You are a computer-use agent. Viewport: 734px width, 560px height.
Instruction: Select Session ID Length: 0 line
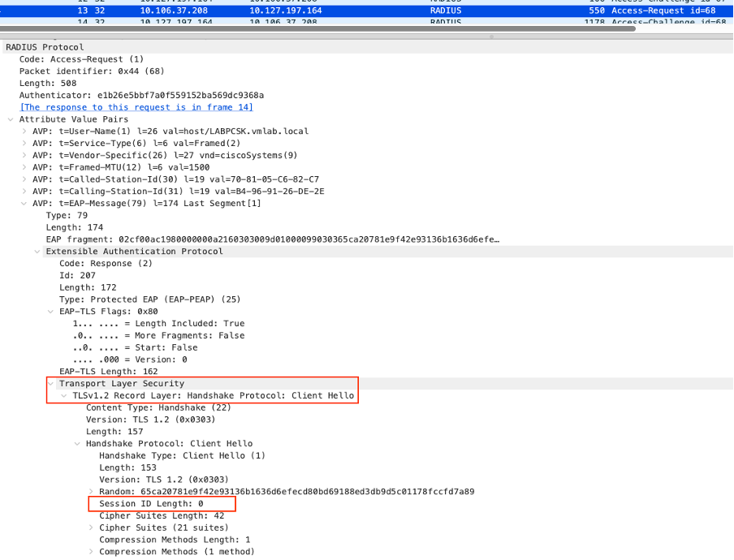click(x=151, y=504)
